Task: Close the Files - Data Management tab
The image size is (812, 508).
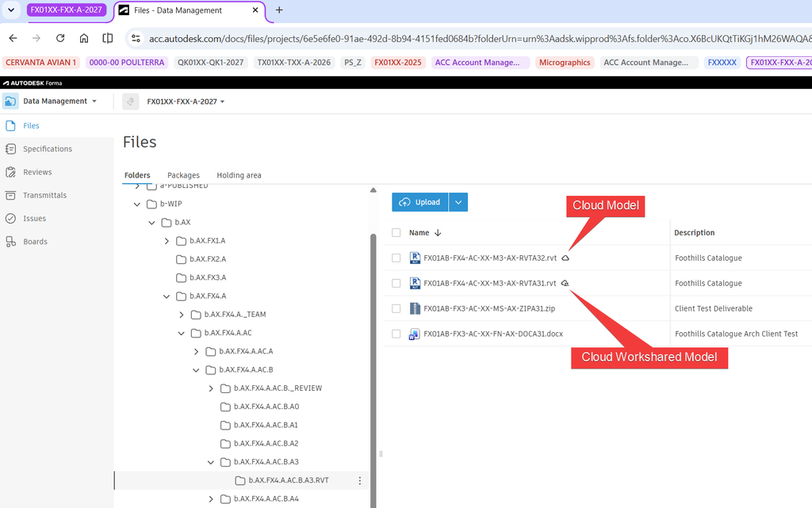Action: pos(255,10)
